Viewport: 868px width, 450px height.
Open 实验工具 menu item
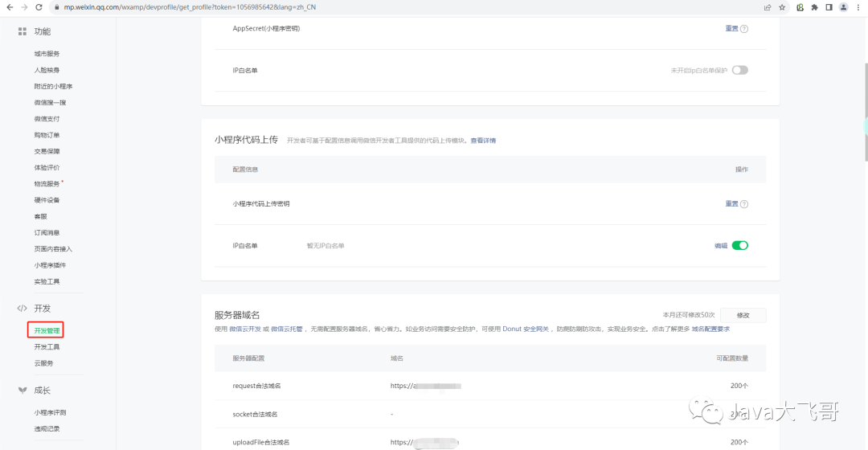(47, 282)
